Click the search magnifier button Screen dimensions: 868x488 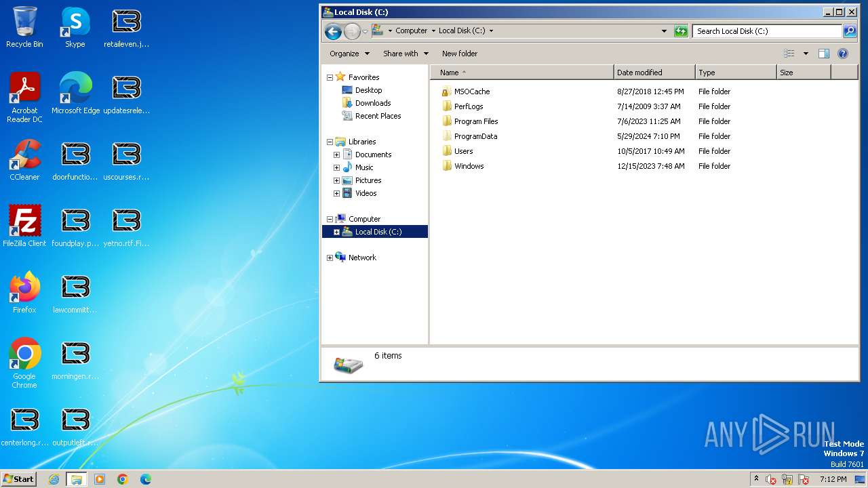(x=849, y=31)
